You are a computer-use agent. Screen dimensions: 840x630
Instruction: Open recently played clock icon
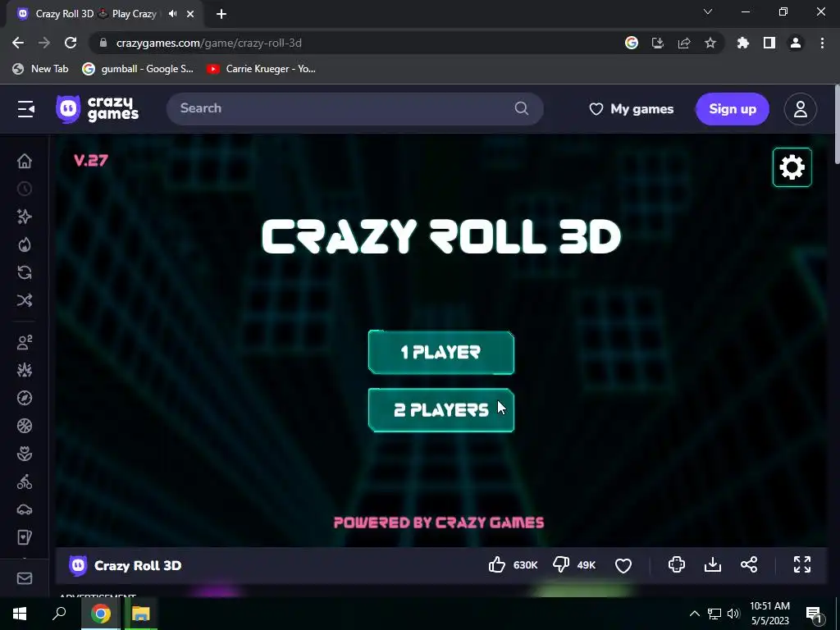pos(25,189)
